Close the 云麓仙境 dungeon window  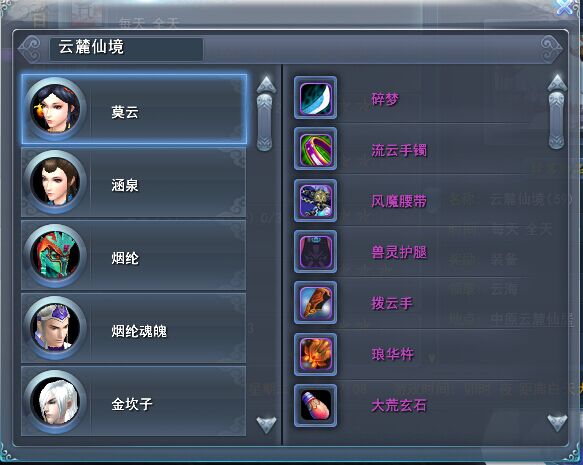click(x=564, y=7)
